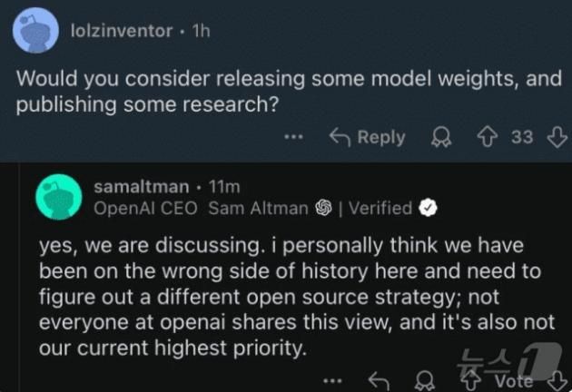Screen dimensions: 572x392
Task: Downvote lolzinventor's comment
Action: click(x=558, y=137)
